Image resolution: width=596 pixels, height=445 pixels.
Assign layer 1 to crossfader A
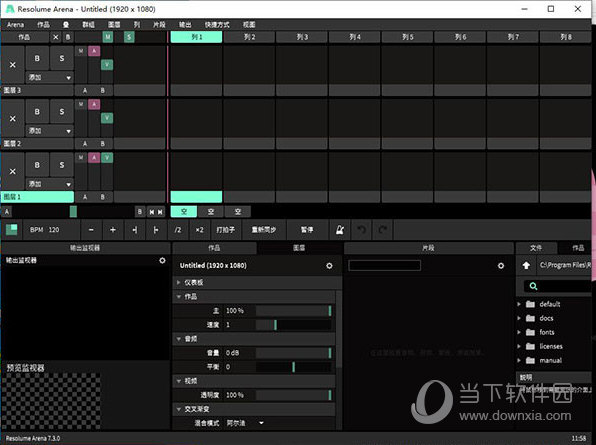click(85, 197)
